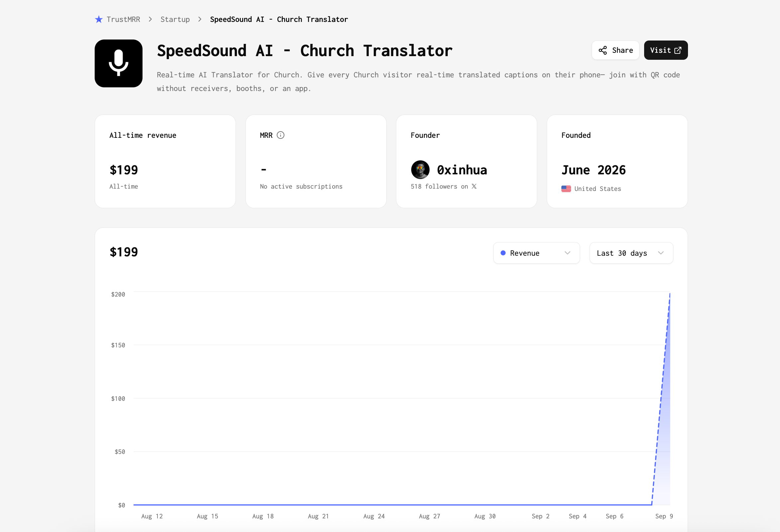Click the MRR info icon
The width and height of the screenshot is (780, 532).
pos(281,135)
